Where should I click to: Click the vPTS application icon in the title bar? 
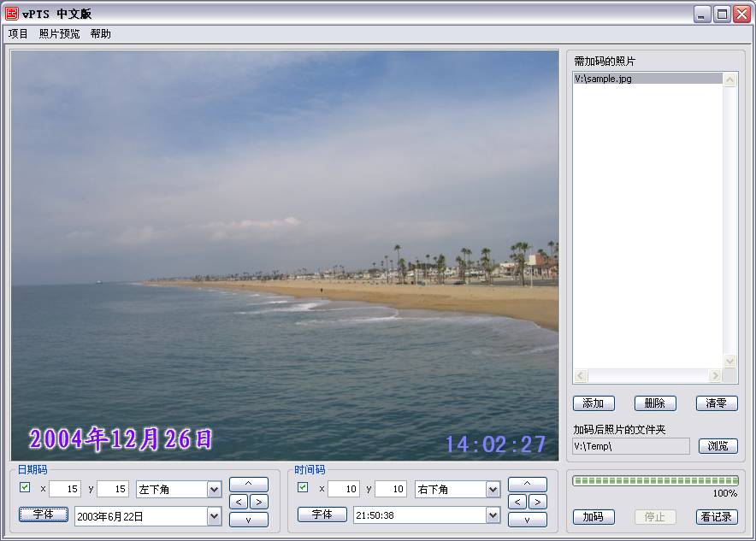(x=12, y=13)
